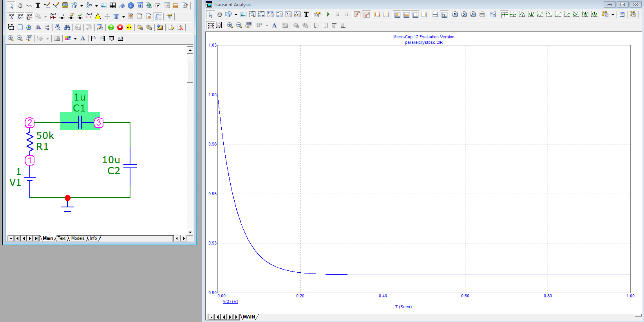Image resolution: width=644 pixels, height=322 pixels.
Task: Toggle vertical X-axis grid lines
Action: (x=397, y=14)
